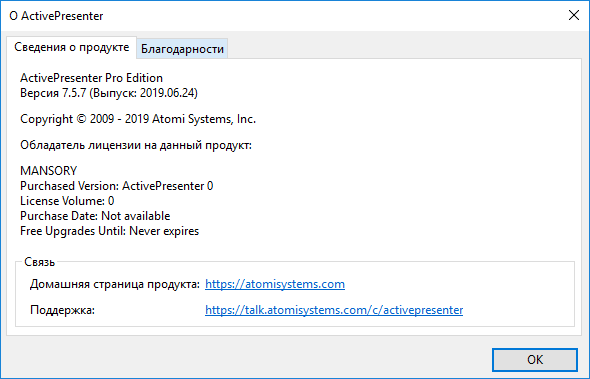590x379 pixels.
Task: Click the Поддержка label
Action: (x=62, y=310)
